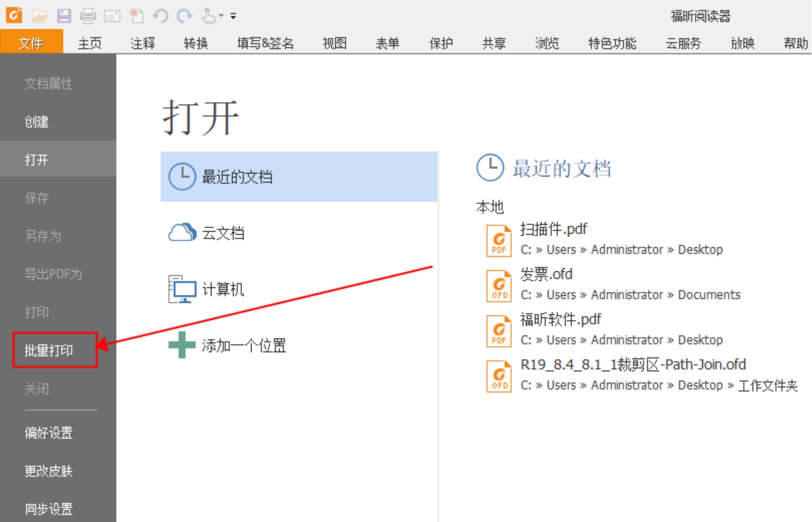Switch to the 转换 tab
Viewport: 812px width, 522px height.
point(196,43)
